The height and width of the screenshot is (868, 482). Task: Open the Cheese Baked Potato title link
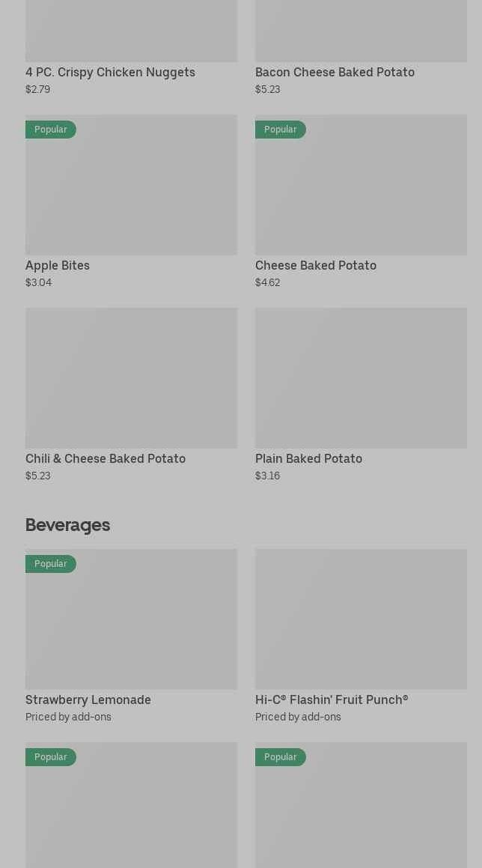tap(316, 266)
